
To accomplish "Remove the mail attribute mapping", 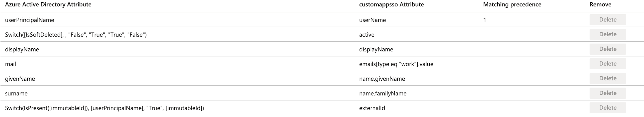I will (607, 64).
